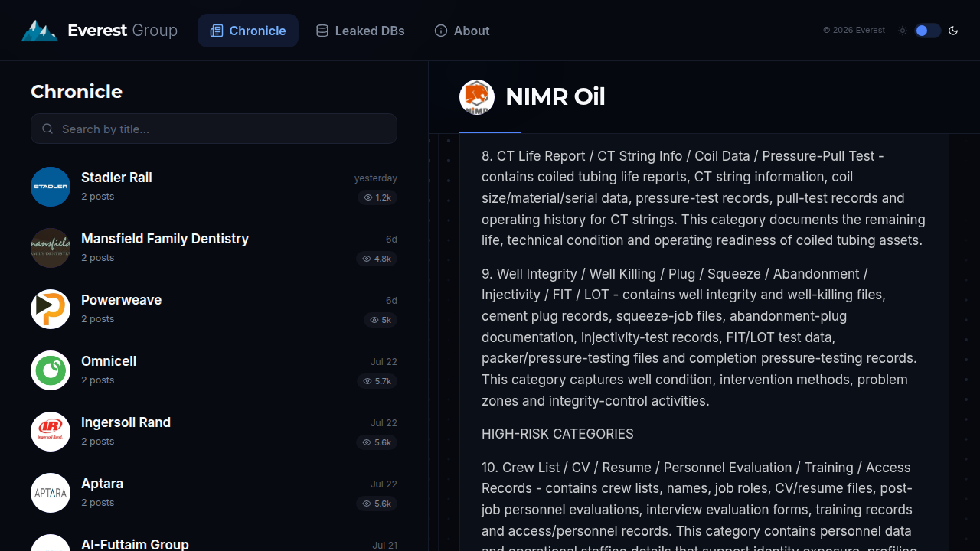Click the NIMR Oil logo in the header
The width and height of the screenshot is (980, 551).
click(477, 97)
